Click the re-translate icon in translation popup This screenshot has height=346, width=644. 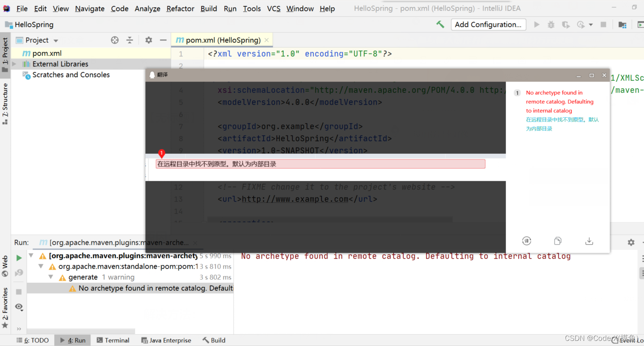[526, 241]
